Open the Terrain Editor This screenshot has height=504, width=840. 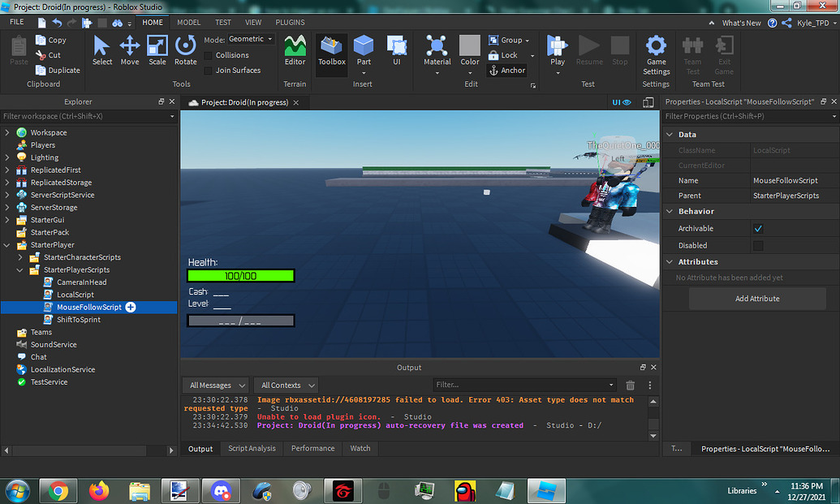[295, 51]
